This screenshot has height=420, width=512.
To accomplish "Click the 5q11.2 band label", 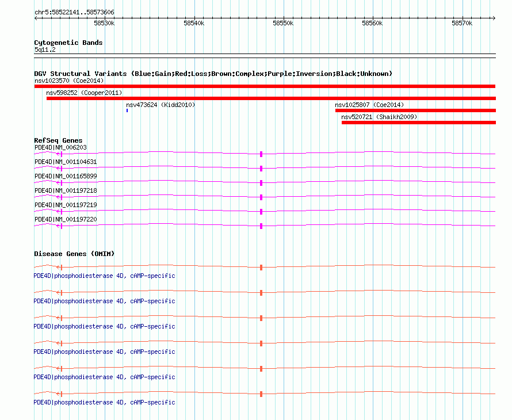I will tap(45, 49).
